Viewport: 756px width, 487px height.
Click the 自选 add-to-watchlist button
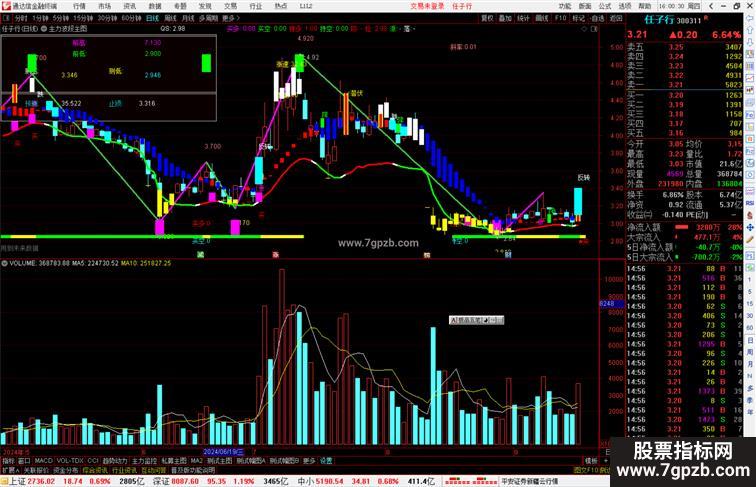coord(597,18)
